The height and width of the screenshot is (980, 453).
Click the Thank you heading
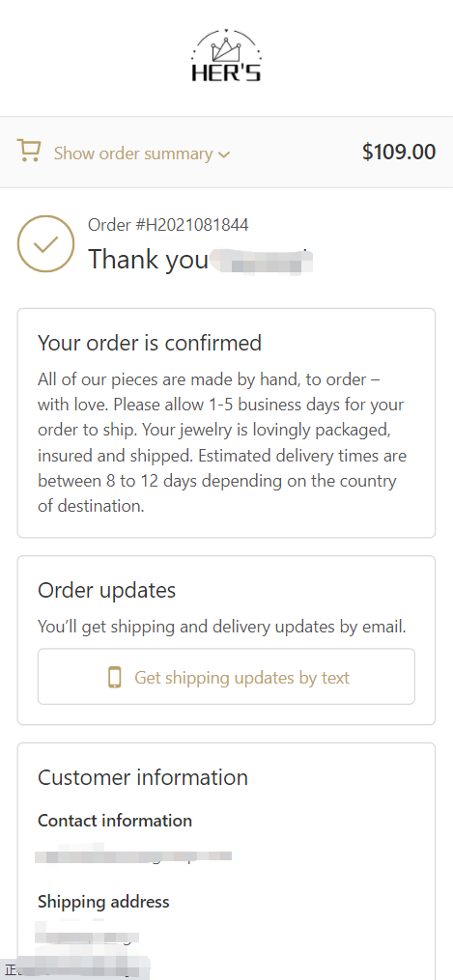[x=149, y=260]
